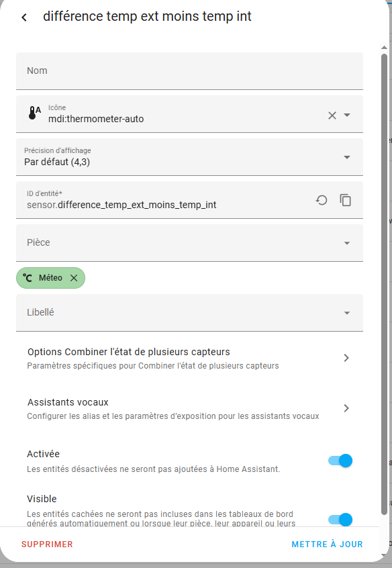Click the °C icon on the Méteo chip
This screenshot has height=568, width=392.
coord(28,278)
